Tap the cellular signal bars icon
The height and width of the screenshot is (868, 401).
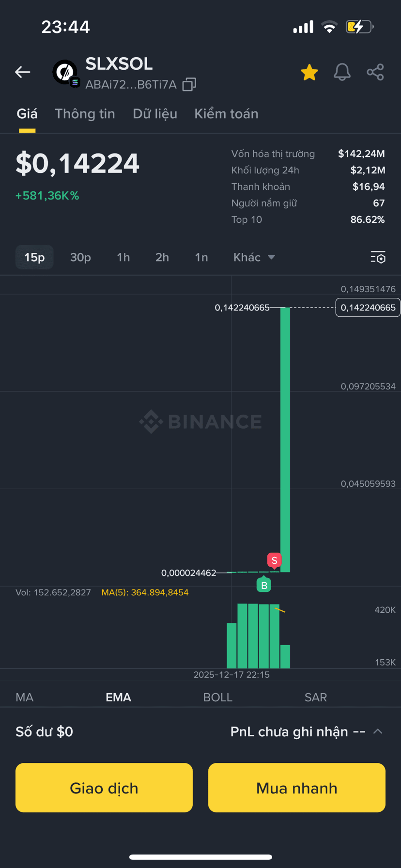point(303,27)
